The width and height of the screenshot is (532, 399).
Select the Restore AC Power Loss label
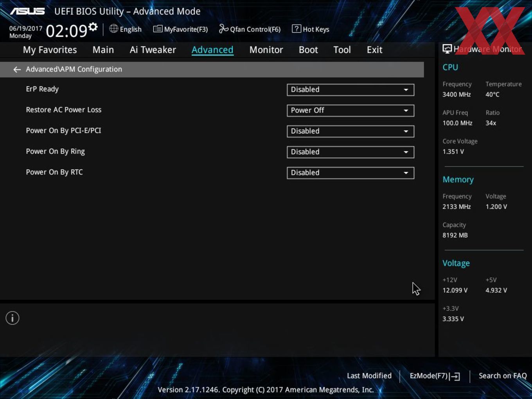[x=63, y=110]
